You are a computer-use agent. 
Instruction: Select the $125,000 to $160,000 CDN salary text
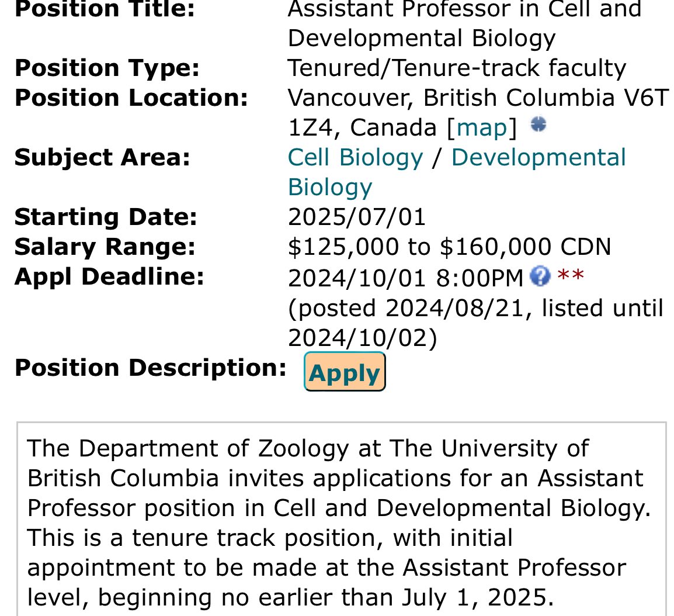click(449, 247)
